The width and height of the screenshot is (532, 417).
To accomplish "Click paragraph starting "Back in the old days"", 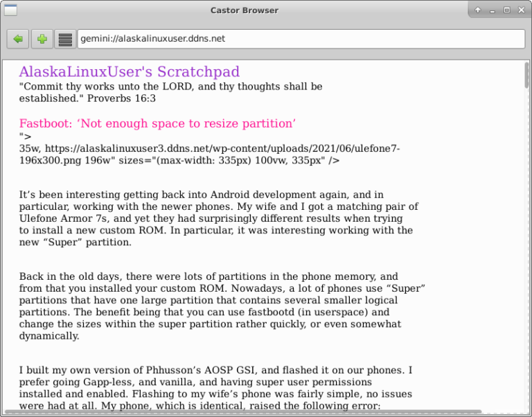I will point(222,305).
